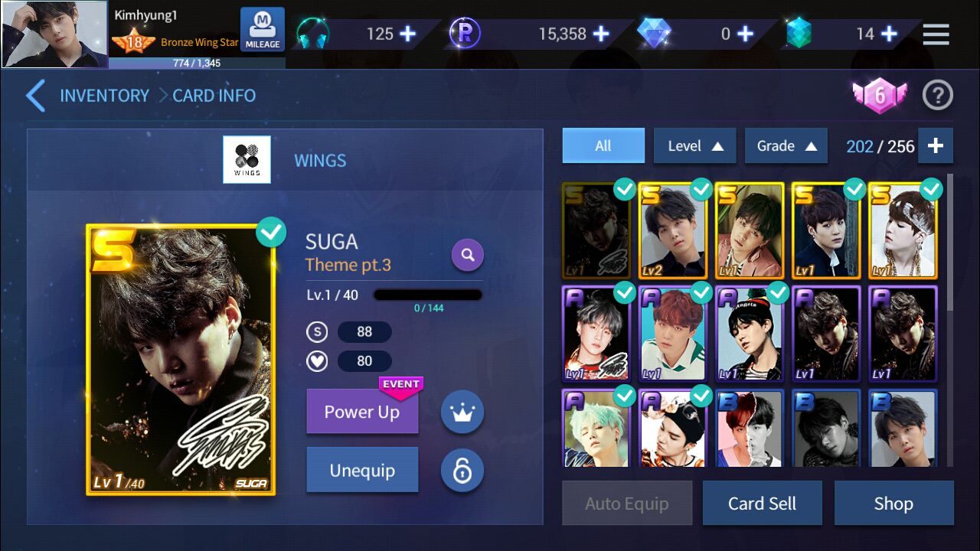Toggle checkmark on the mint-haired A card

point(625,396)
